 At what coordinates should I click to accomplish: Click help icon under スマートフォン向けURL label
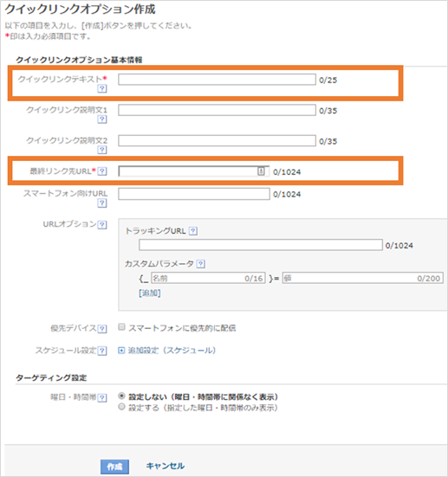pyautogui.click(x=102, y=203)
